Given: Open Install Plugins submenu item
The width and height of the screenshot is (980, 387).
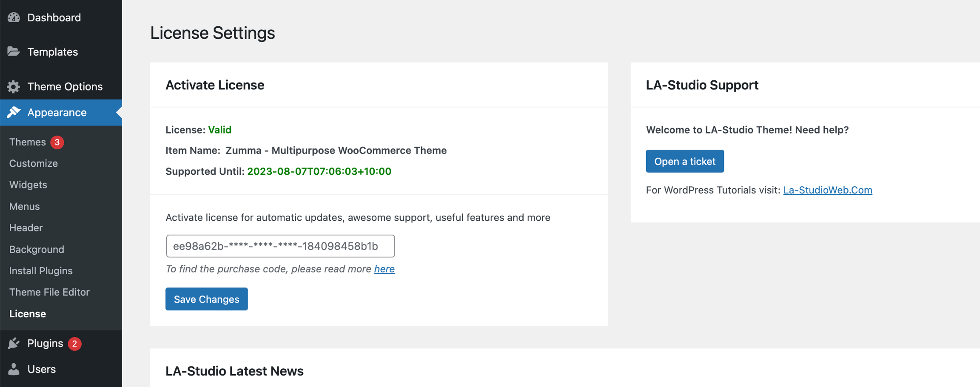Looking at the screenshot, I should pyautogui.click(x=41, y=270).
